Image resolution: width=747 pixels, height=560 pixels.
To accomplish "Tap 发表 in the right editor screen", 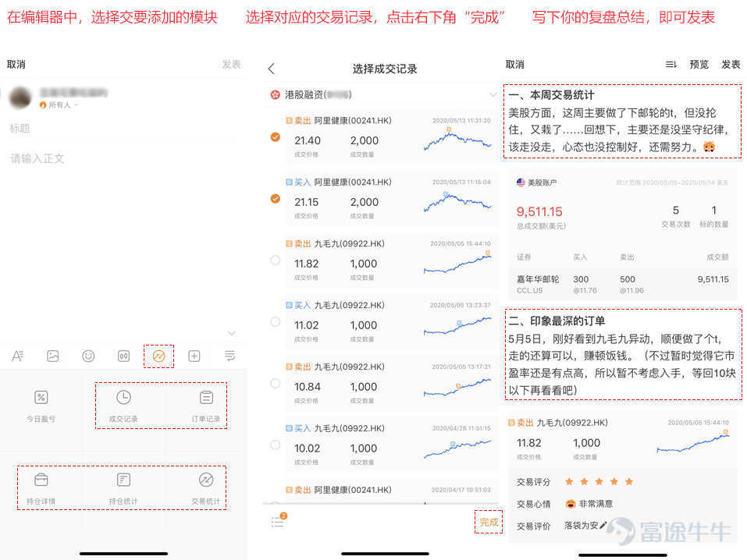I will click(731, 64).
